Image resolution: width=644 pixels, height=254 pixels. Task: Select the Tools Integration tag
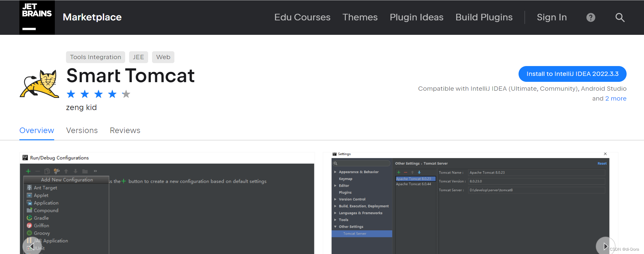tap(96, 57)
